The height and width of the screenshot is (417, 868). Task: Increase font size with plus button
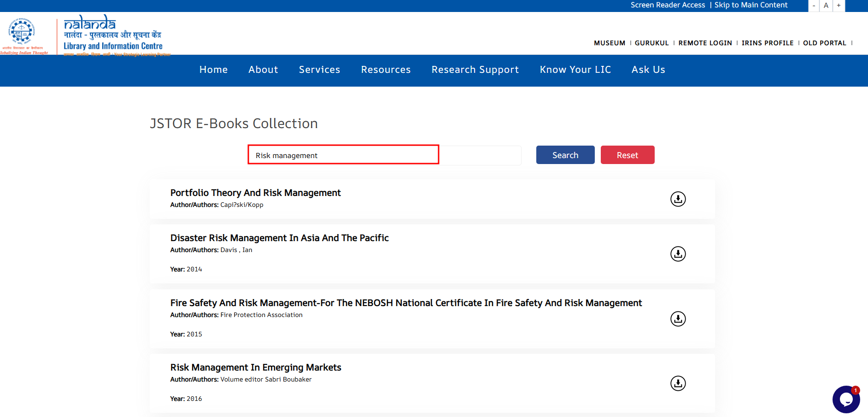click(839, 6)
